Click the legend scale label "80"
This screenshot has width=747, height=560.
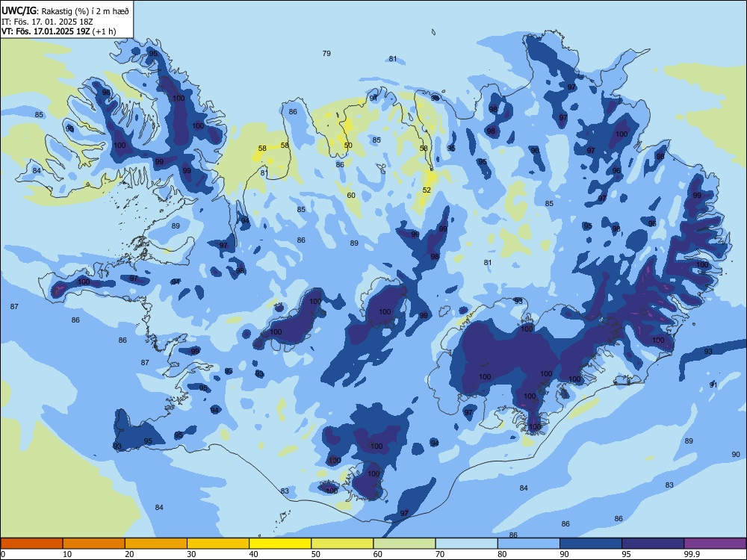502,554
